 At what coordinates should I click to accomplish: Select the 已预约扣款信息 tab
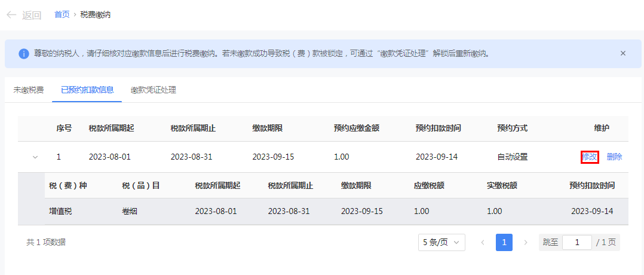point(87,90)
